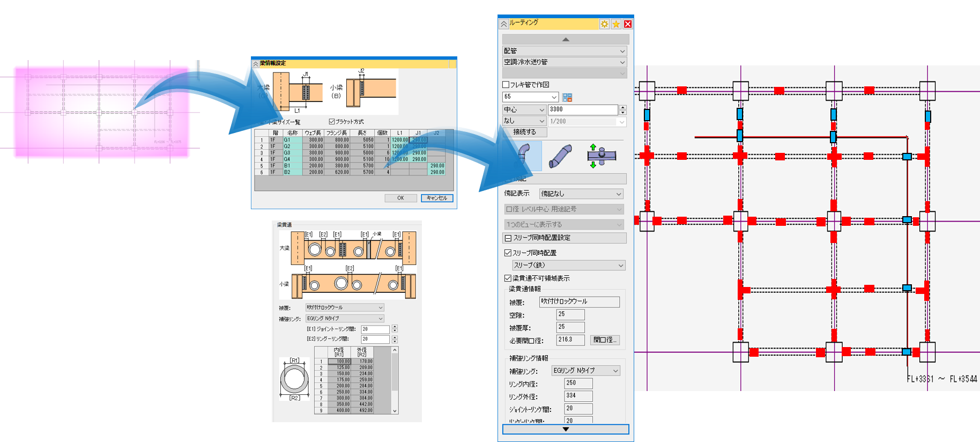The width and height of the screenshot is (980, 442).
Task: Open the 空調冷水送り管 dropdown
Action: [565, 62]
